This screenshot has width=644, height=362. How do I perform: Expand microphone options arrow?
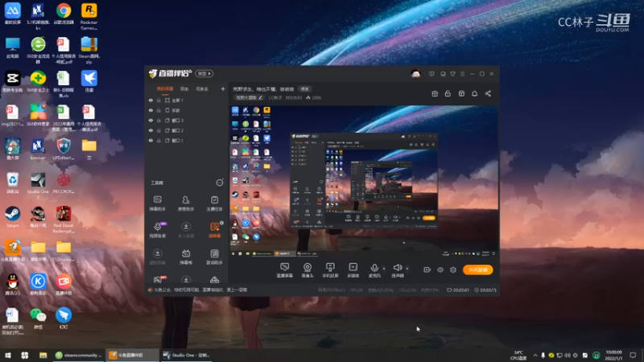[384, 269]
